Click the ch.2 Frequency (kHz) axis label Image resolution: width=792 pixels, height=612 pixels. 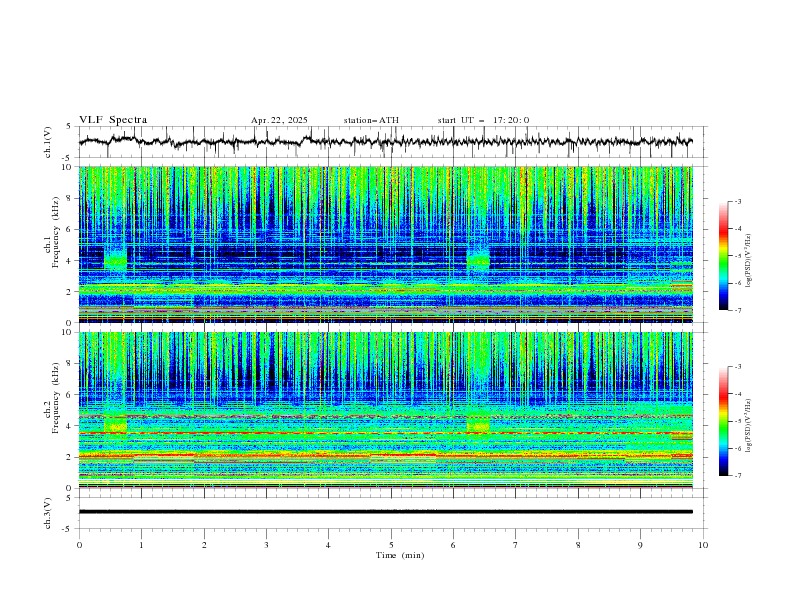tap(52, 398)
